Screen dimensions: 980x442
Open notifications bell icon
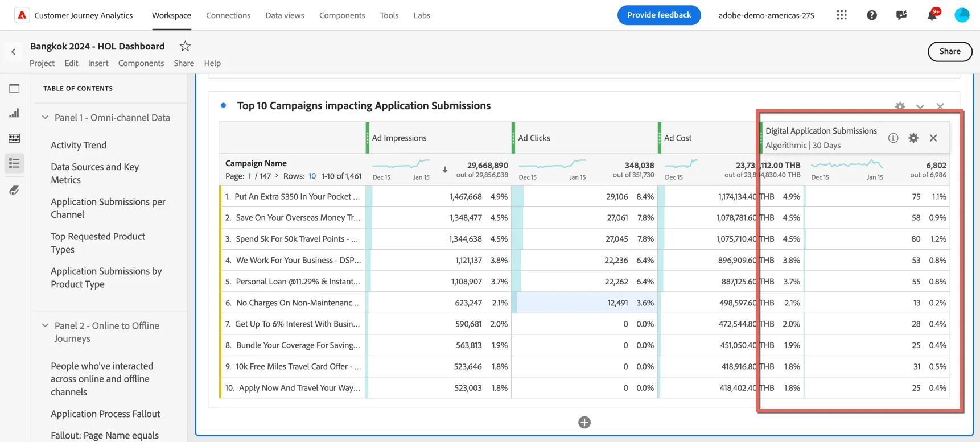tap(932, 15)
